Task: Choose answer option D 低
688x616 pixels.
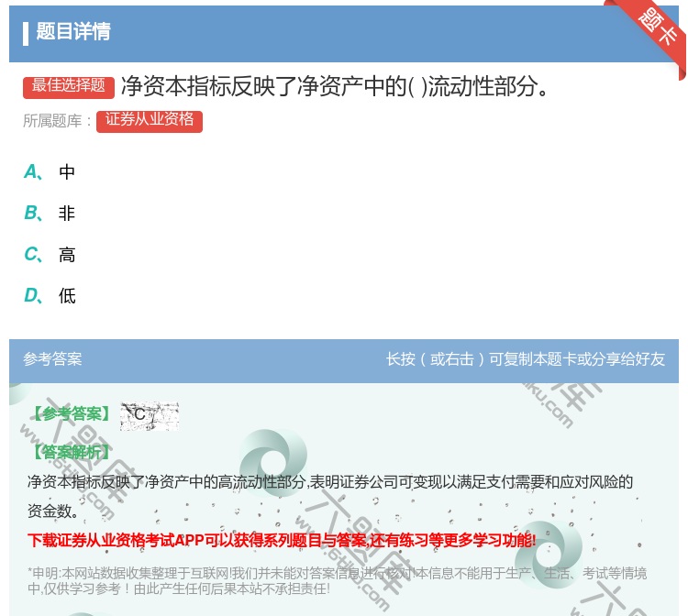Action: (x=50, y=295)
